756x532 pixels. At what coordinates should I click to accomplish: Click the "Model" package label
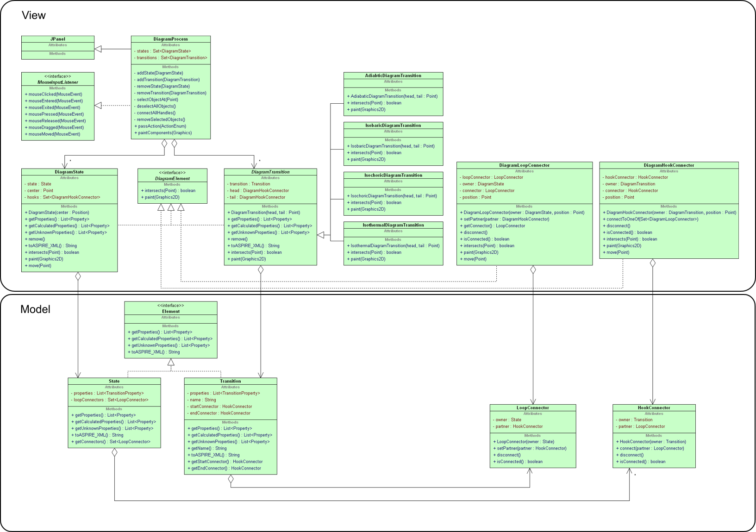35,309
